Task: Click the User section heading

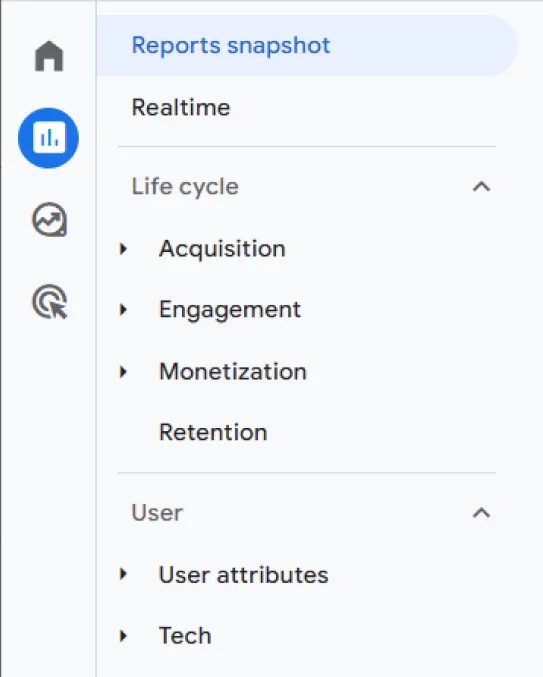Action: point(157,513)
